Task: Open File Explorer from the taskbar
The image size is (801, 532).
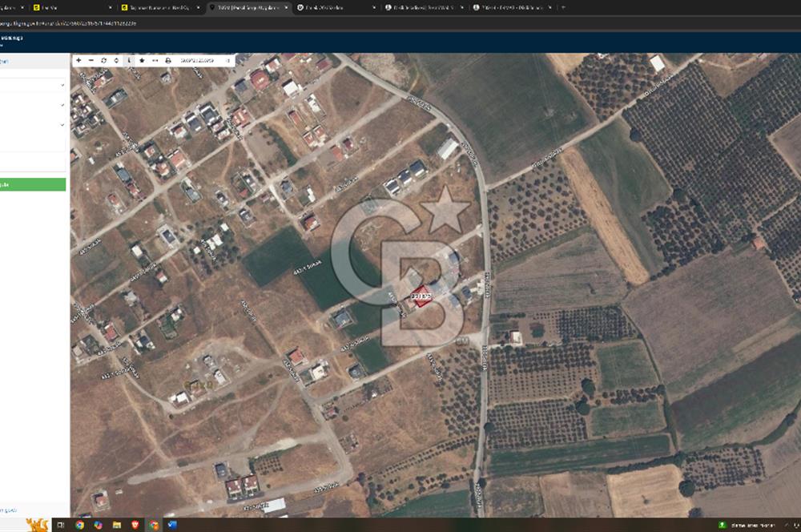Action: (x=117, y=525)
